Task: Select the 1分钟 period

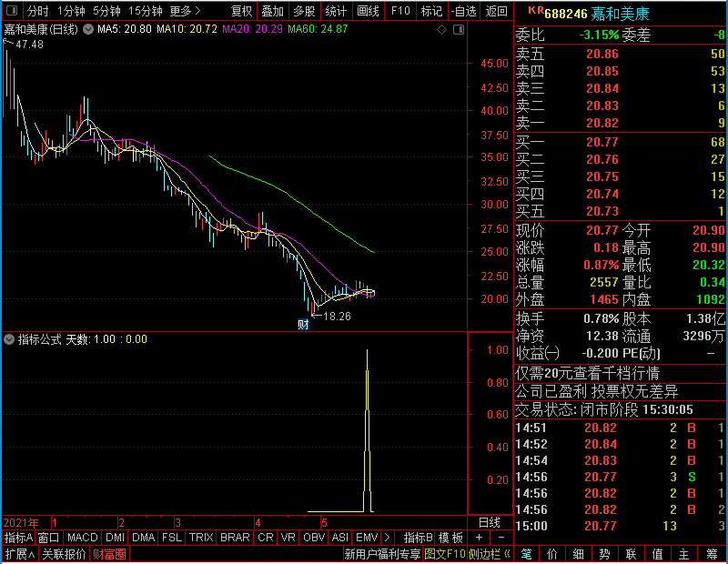Action: 71,11
